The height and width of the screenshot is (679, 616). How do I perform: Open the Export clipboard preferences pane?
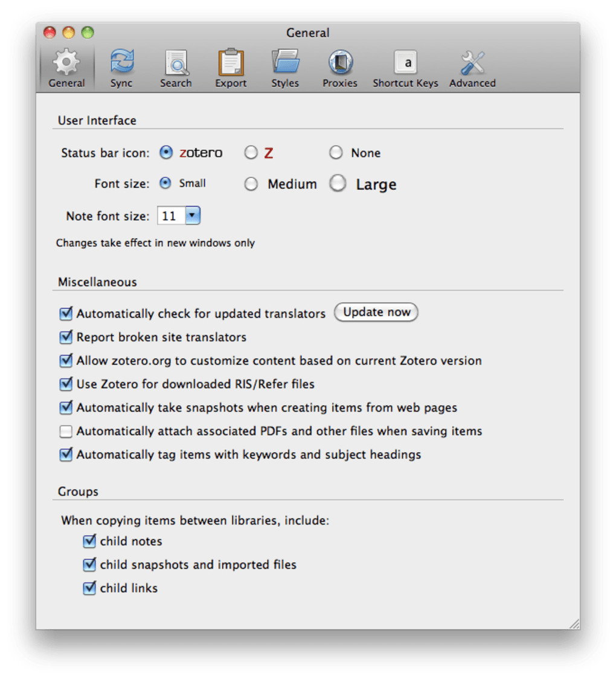click(x=231, y=68)
